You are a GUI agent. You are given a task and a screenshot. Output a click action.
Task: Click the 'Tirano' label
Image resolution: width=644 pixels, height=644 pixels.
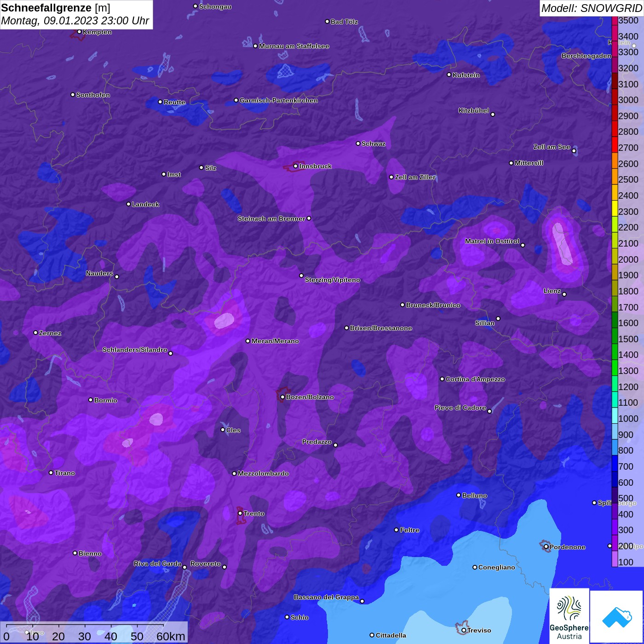[x=65, y=473]
